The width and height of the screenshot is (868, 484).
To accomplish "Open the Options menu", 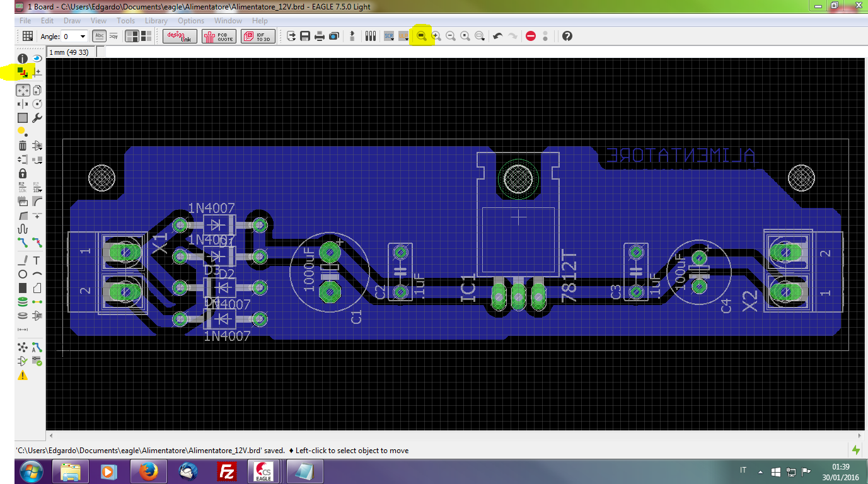I will 191,21.
